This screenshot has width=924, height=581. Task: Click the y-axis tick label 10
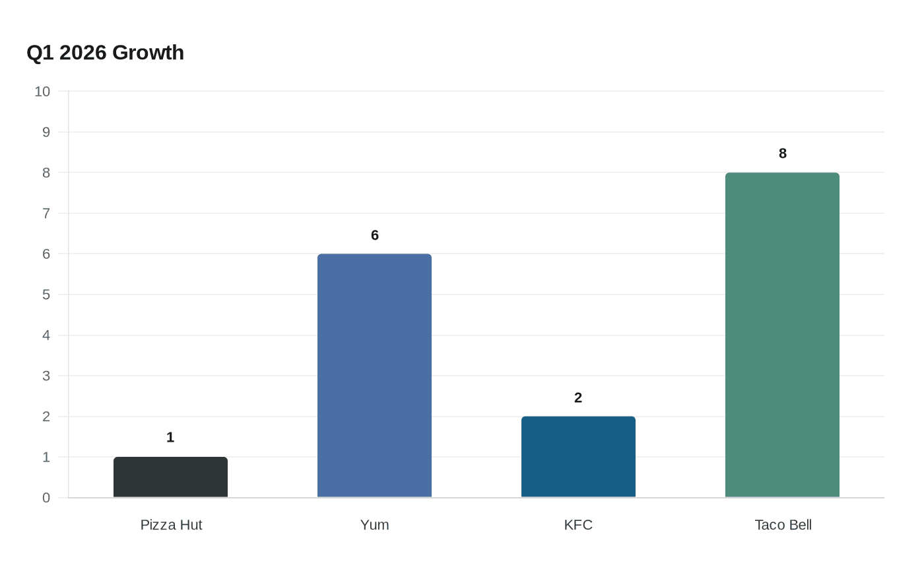42,92
